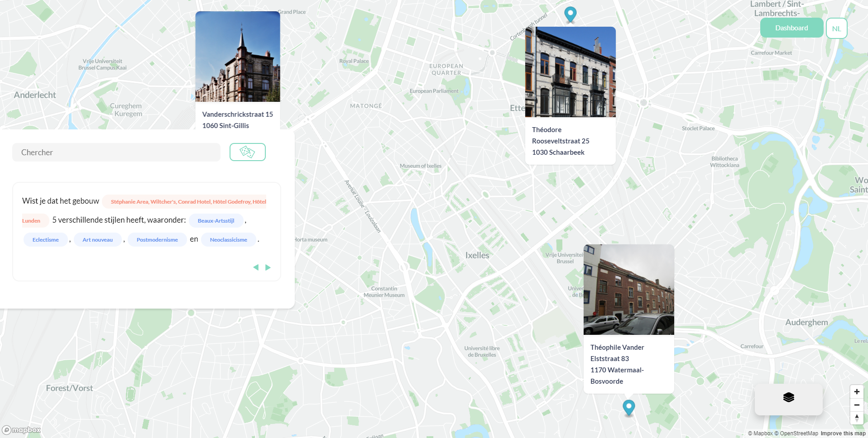
Task: Open the Théodore Rooseveltstraat 25 photo
Action: 571,72
